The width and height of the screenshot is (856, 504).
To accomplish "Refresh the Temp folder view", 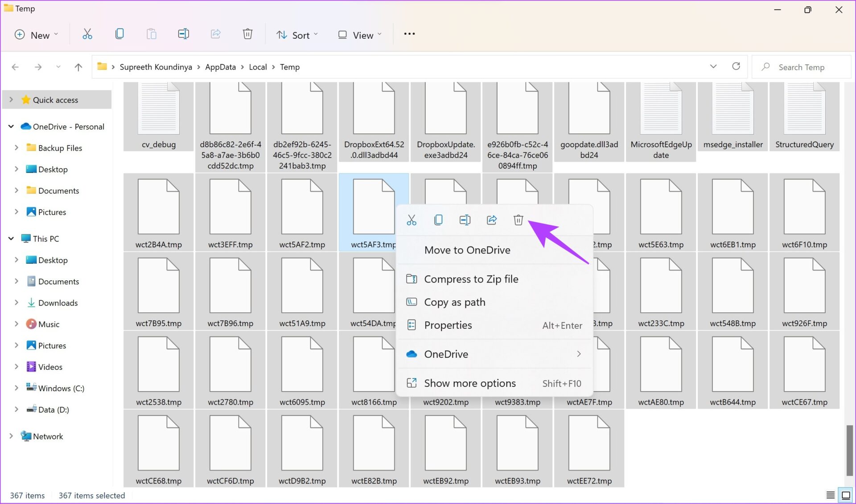I will [736, 66].
